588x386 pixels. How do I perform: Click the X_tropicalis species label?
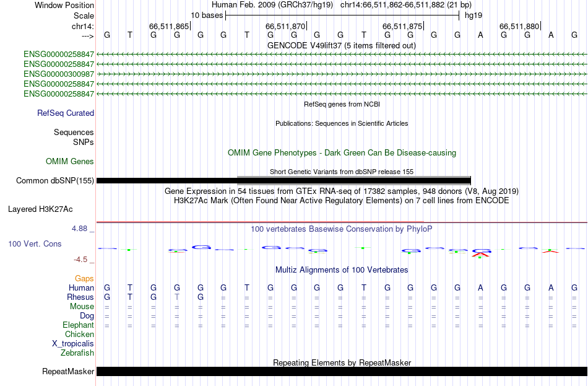(x=73, y=344)
